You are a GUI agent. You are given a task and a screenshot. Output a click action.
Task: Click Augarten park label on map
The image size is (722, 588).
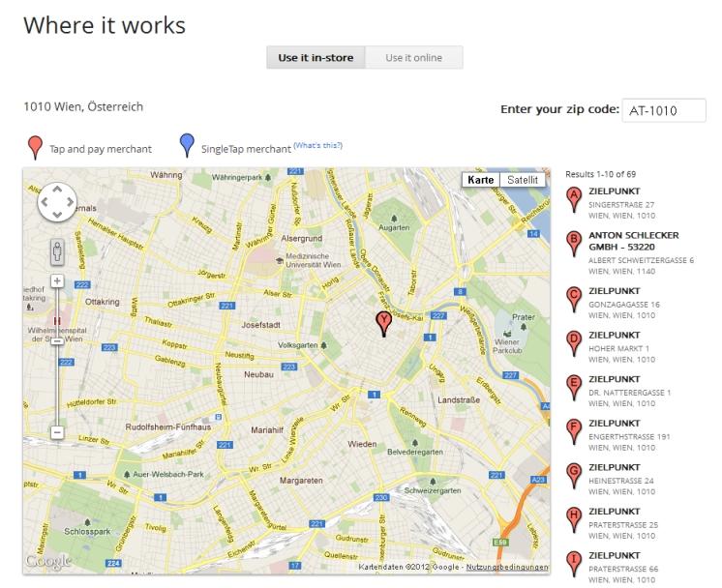click(x=394, y=227)
